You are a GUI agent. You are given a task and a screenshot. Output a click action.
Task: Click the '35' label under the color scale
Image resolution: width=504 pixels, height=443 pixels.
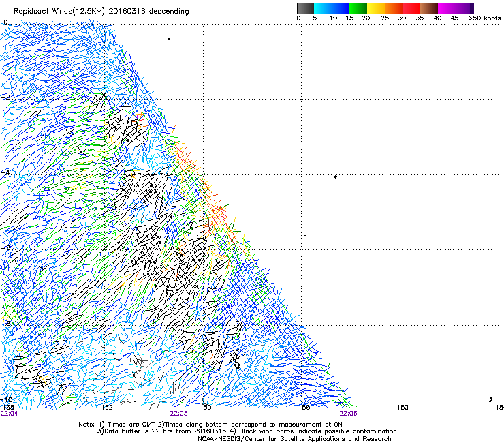point(420,18)
